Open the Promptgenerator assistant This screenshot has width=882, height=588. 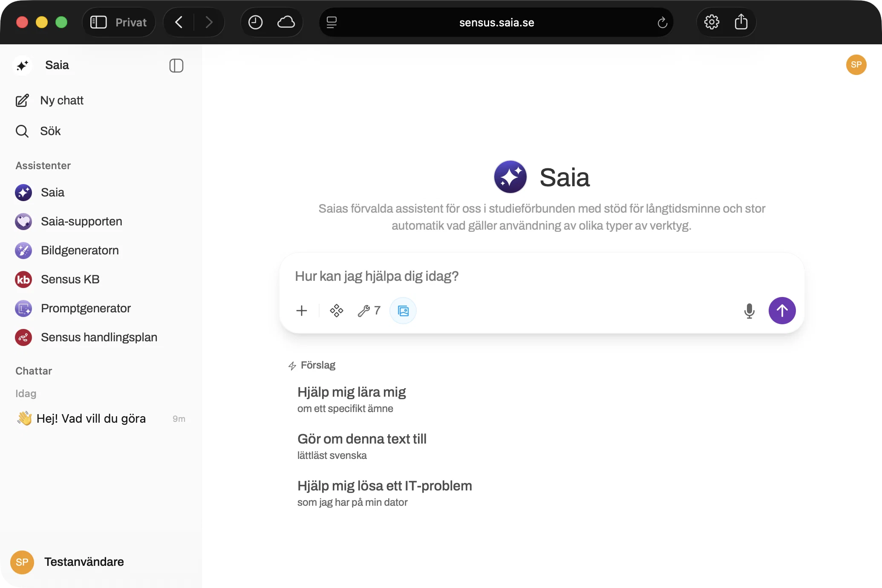coord(101,308)
